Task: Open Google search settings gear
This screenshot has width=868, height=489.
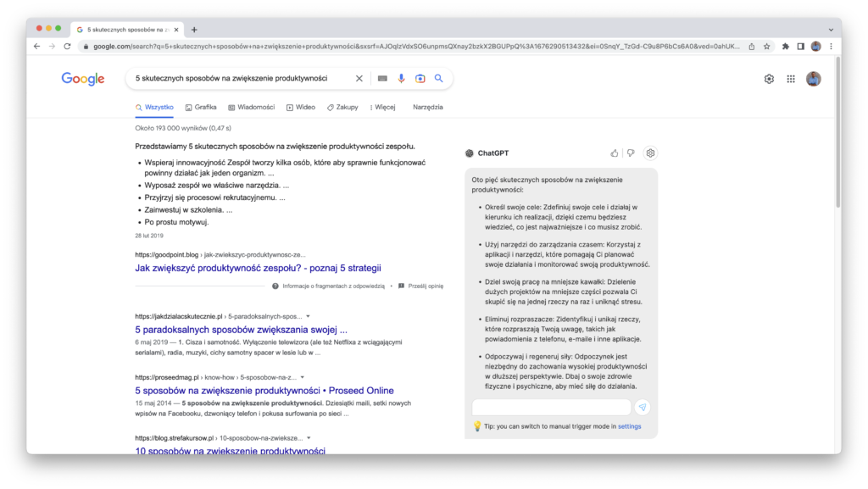Action: point(769,79)
